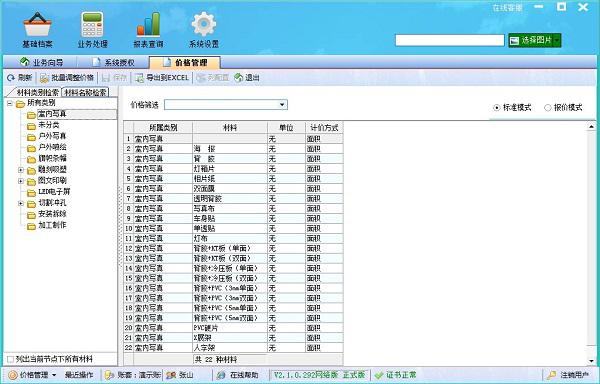Click the 证书正常 status indicator
This screenshot has height=384, width=600.
tap(395, 375)
